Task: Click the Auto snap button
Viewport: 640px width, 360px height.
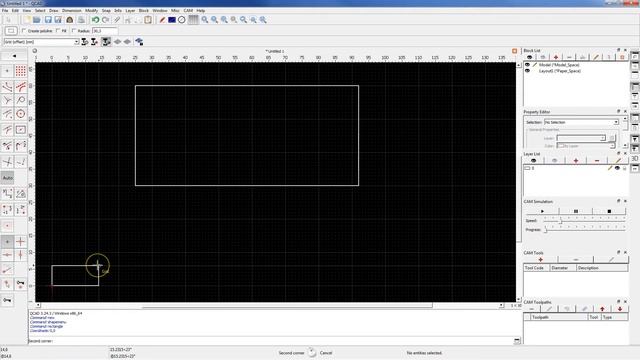Action: [7, 178]
